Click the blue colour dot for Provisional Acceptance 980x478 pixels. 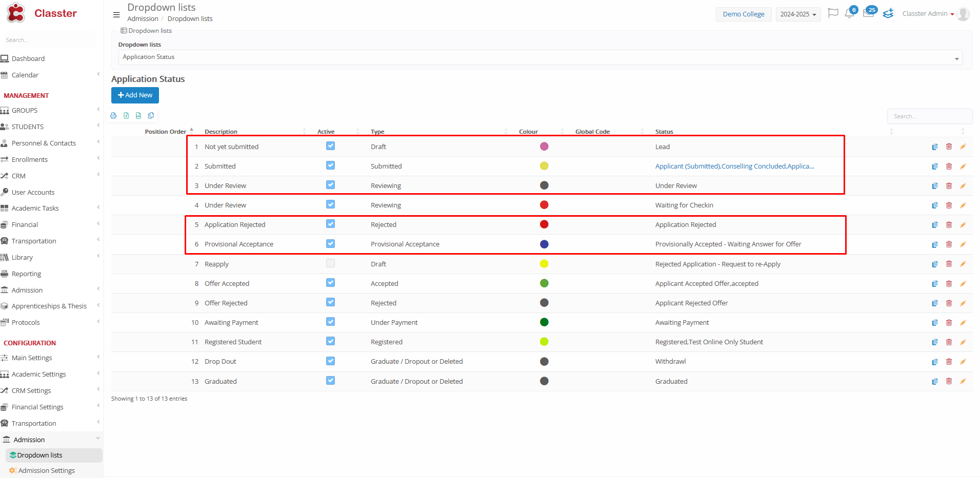coord(544,244)
